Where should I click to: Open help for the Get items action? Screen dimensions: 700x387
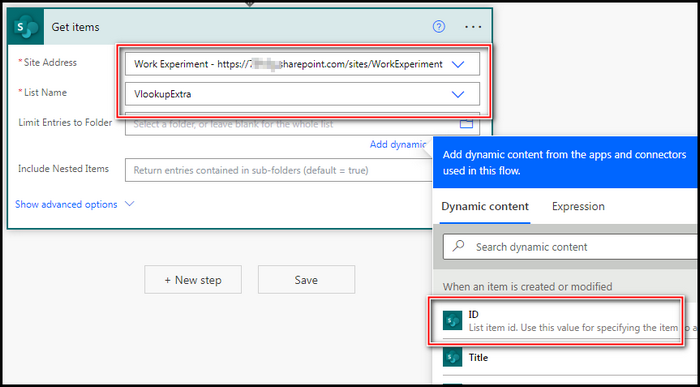[x=439, y=27]
